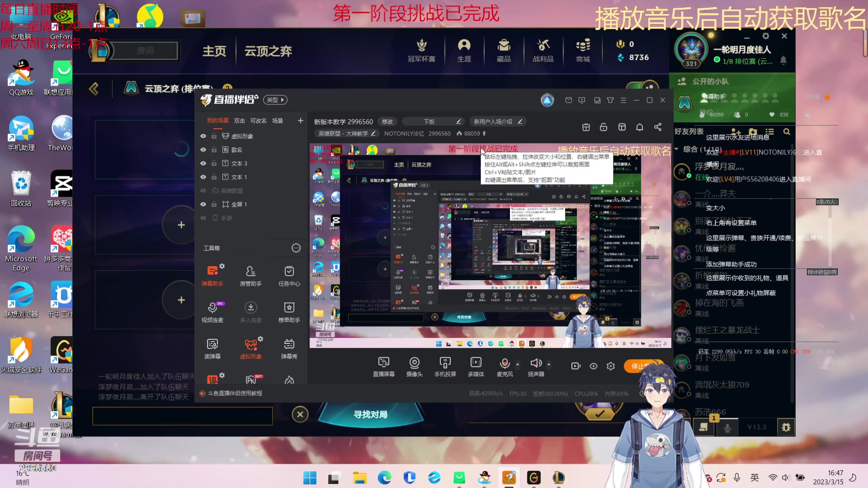Hide the 文本 3 source layer
The height and width of the screenshot is (488, 868).
pos(203,163)
